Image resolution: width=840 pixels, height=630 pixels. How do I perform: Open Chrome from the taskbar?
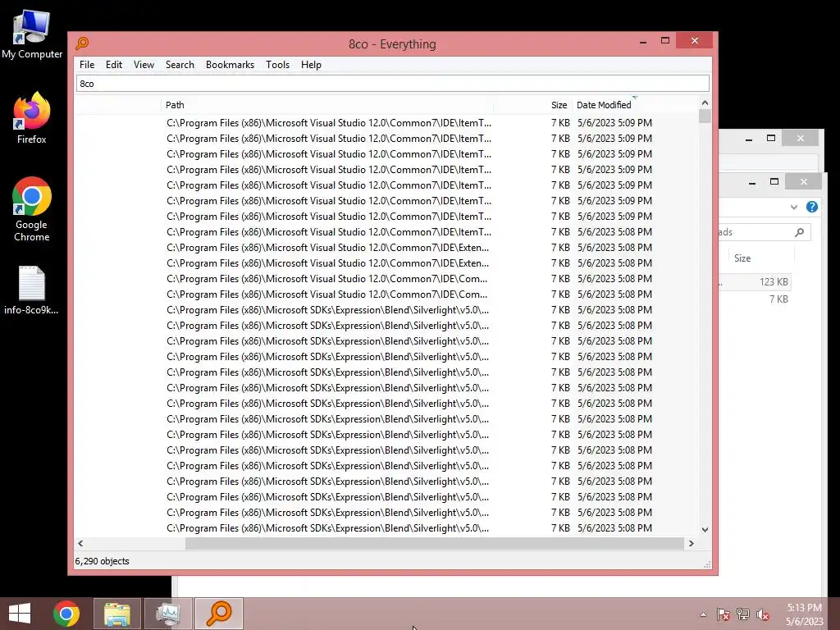pyautogui.click(x=66, y=614)
